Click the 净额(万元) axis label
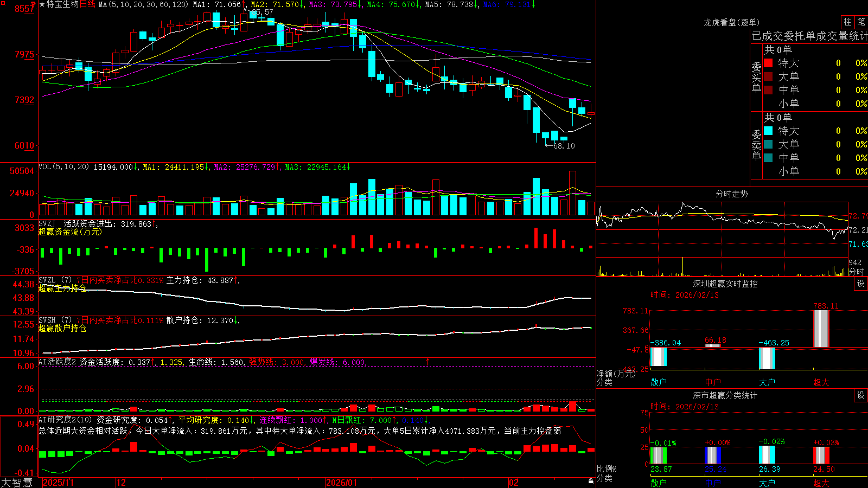 (x=616, y=374)
